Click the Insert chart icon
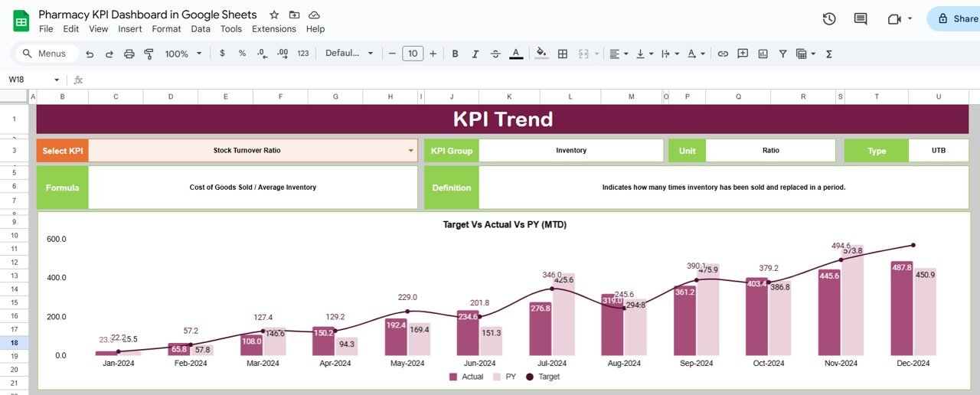Screen dimensions: 980x395 (763, 54)
